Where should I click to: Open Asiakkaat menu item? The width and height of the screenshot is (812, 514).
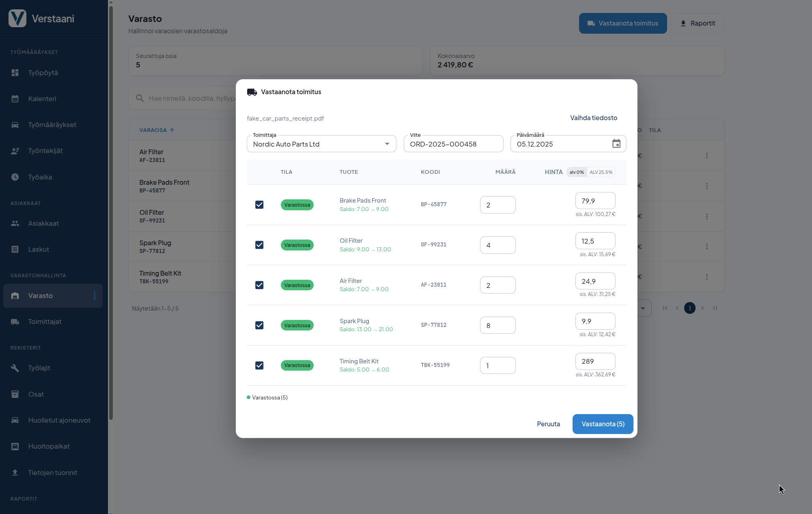(43, 223)
